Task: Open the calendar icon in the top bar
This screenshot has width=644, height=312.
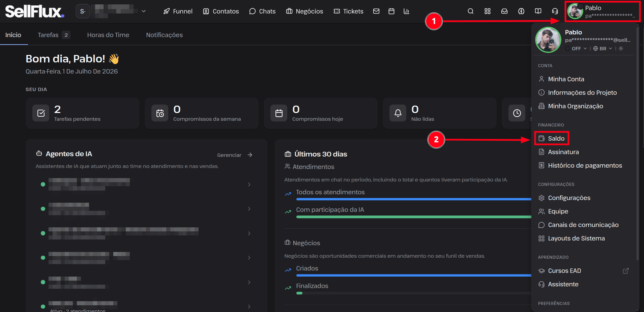Action: (x=391, y=11)
